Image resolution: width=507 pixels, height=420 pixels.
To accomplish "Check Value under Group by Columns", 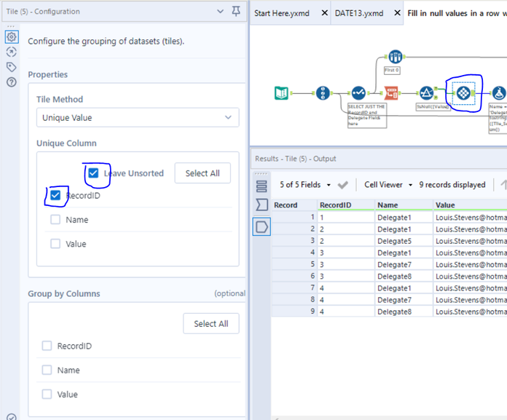I will pyautogui.click(x=47, y=394).
